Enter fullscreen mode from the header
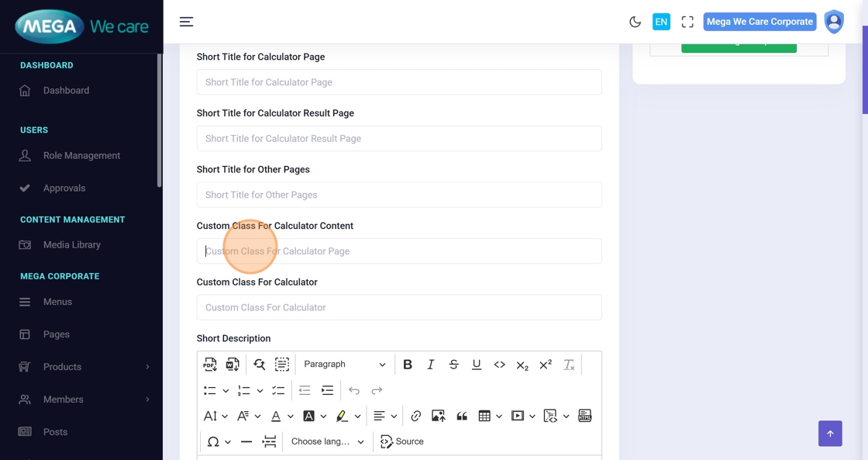This screenshot has width=868, height=460. coord(687,22)
